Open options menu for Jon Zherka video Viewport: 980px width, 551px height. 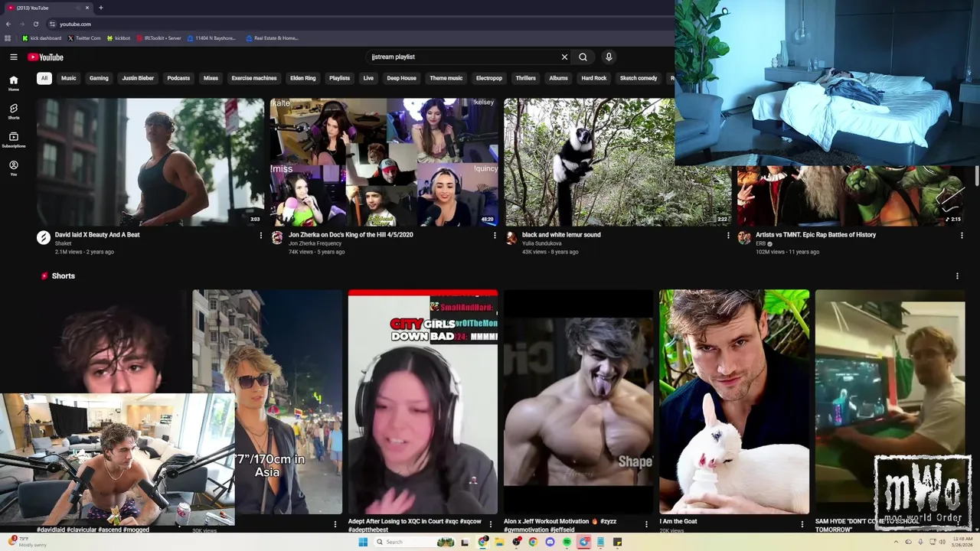(494, 236)
